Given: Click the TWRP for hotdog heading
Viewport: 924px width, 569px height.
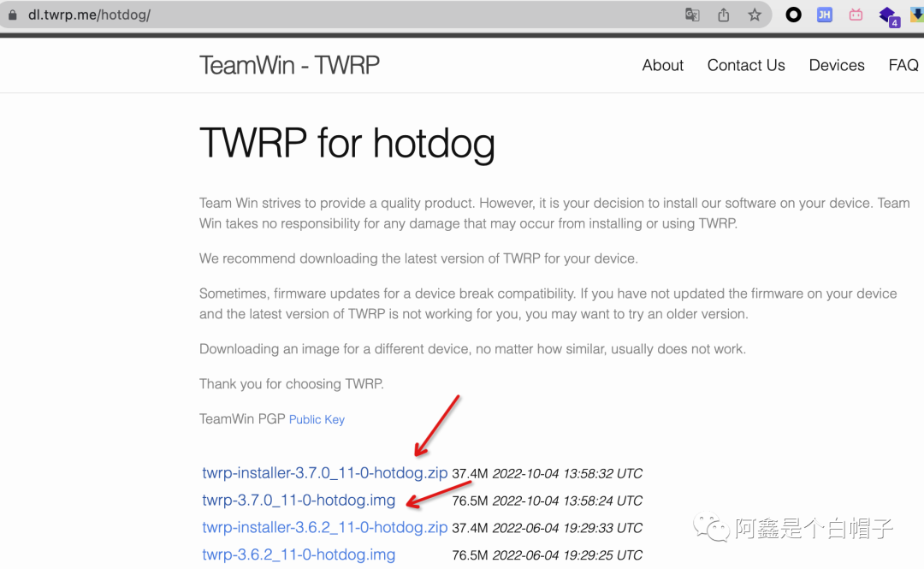Looking at the screenshot, I should click(x=347, y=143).
